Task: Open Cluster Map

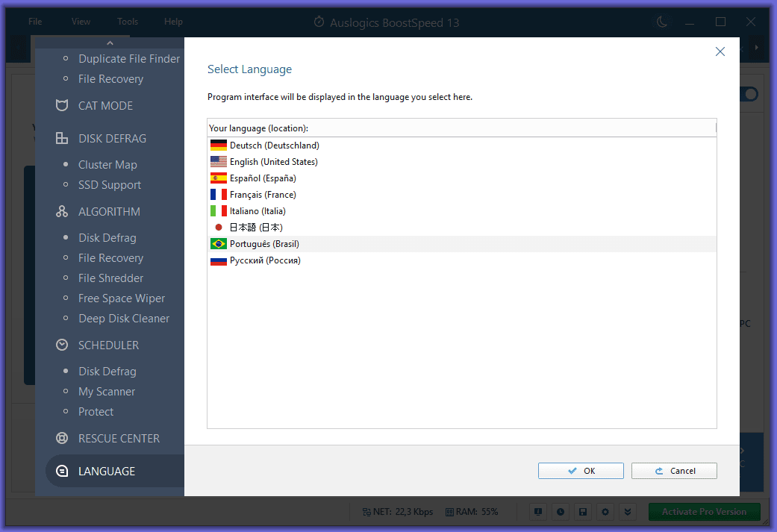Action: [107, 164]
